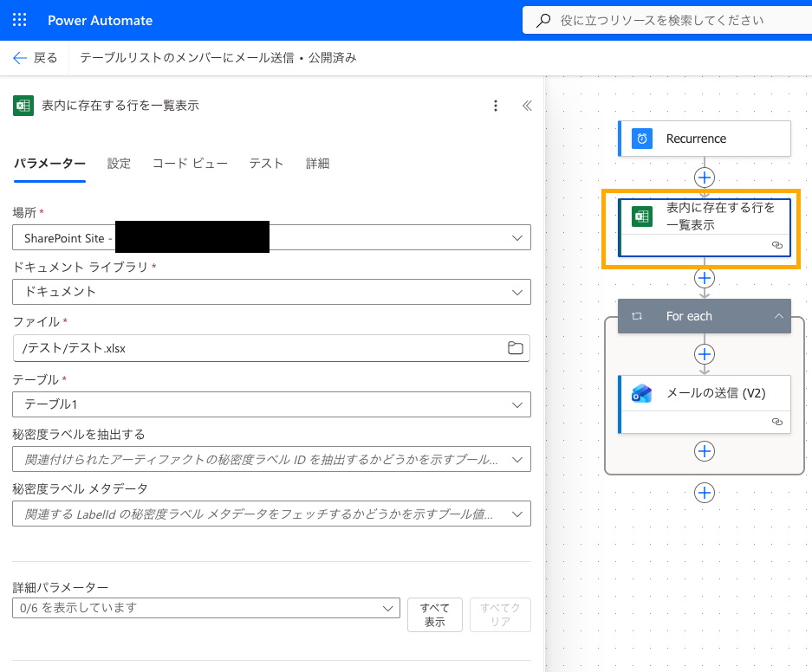Click the plus button inside For each top

705,354
